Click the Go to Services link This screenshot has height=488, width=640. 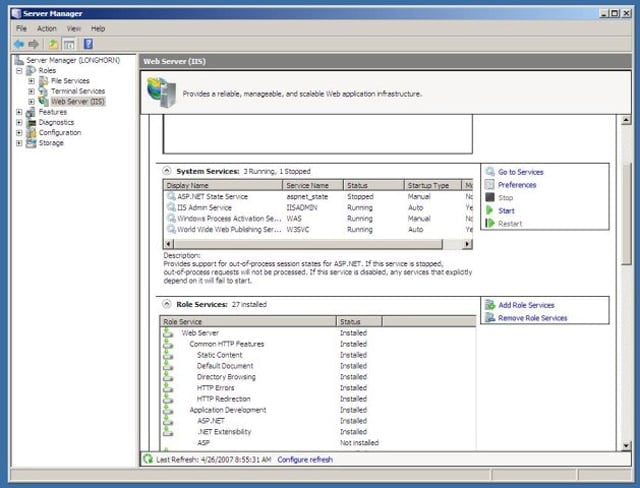[520, 172]
